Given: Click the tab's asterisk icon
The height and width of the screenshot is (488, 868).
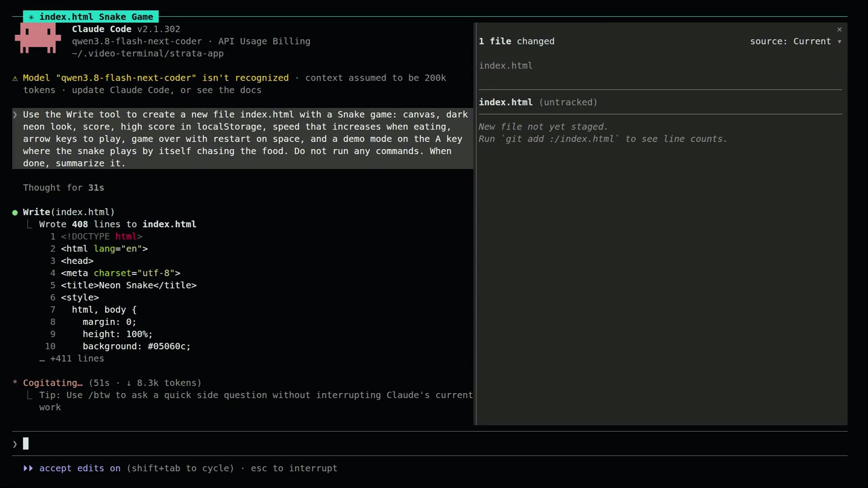Looking at the screenshot, I should [x=31, y=17].
